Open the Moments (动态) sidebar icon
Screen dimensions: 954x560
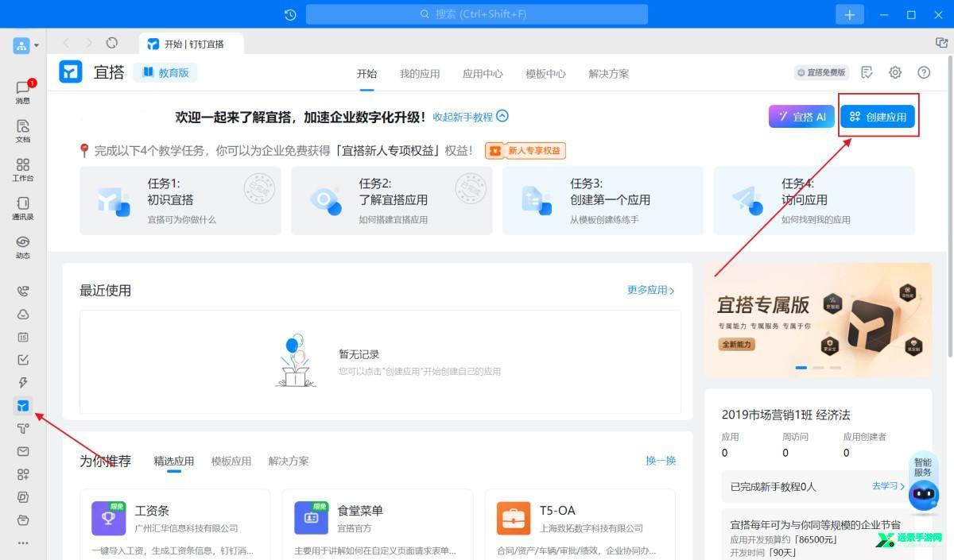coord(23,247)
